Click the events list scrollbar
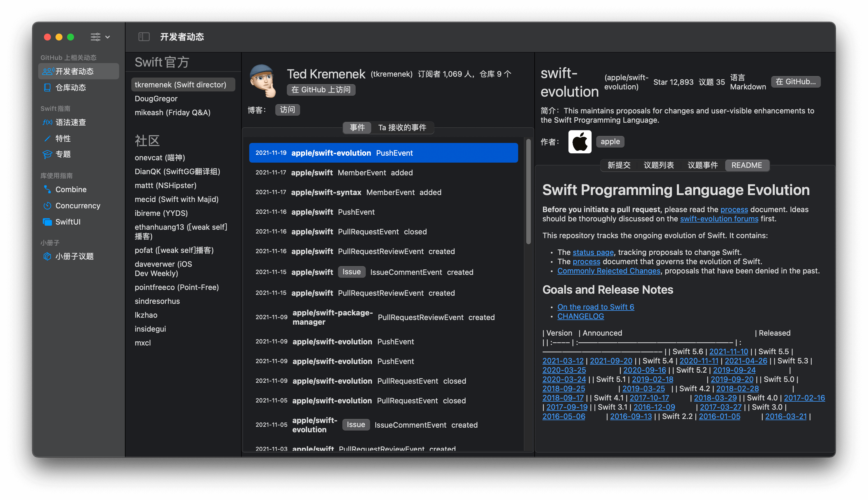Image resolution: width=868 pixels, height=500 pixels. [528, 192]
